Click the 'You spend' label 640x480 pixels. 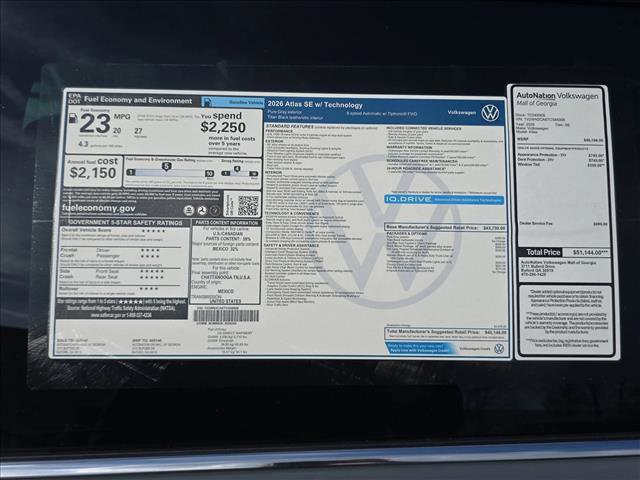221,116
